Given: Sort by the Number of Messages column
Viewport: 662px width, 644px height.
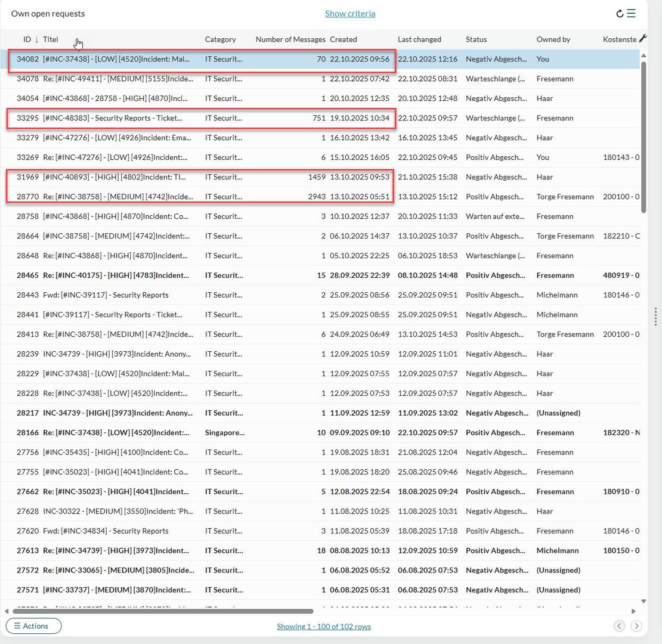Looking at the screenshot, I should click(290, 39).
